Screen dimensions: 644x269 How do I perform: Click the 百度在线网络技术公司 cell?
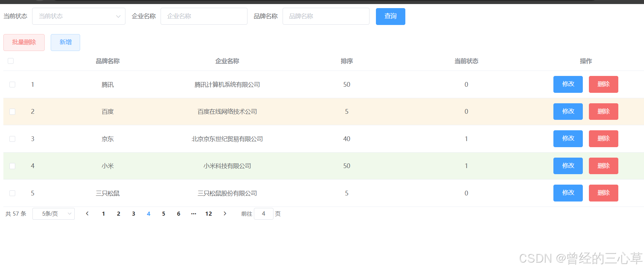click(x=227, y=112)
